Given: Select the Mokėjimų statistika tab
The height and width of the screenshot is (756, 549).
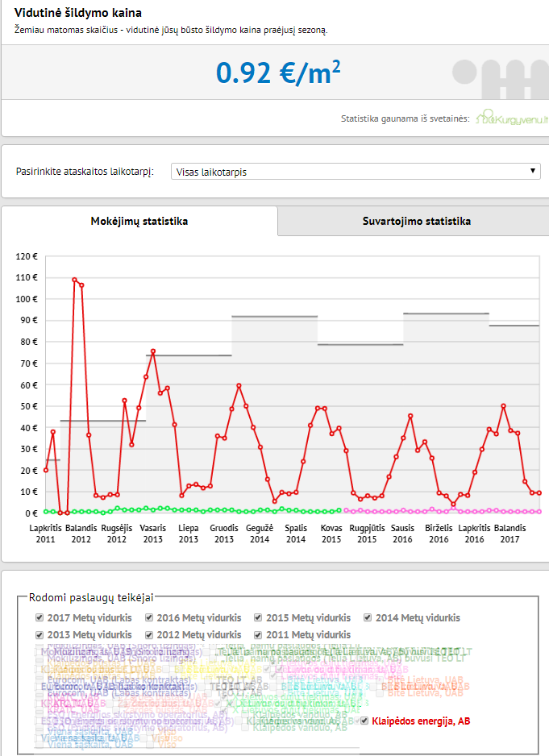Looking at the screenshot, I should 139,222.
